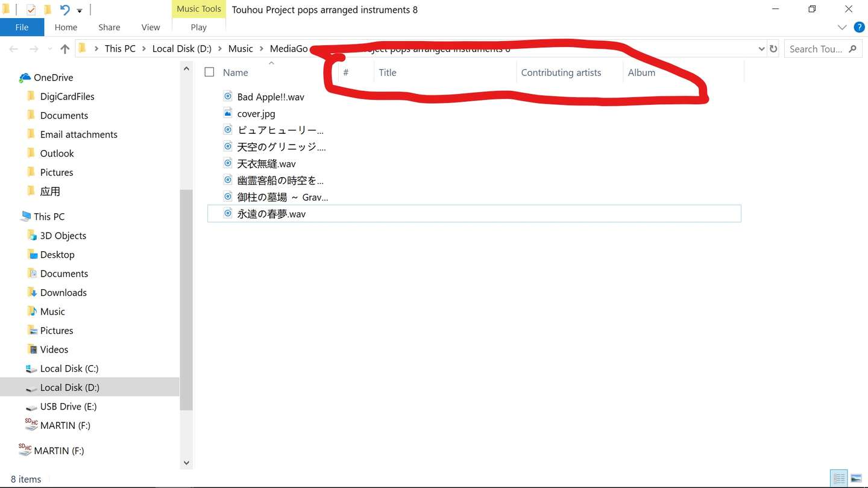
Task: Click the Desktop folder icon in the sidebar
Action: pos(32,254)
